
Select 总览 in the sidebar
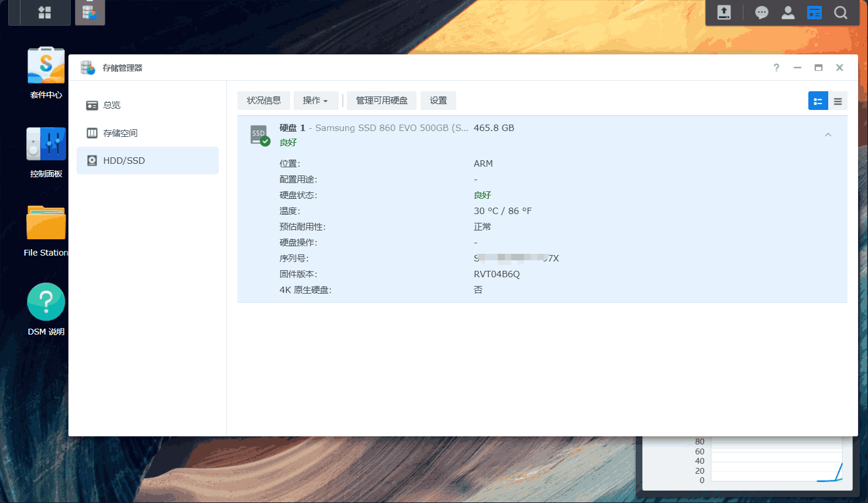point(111,105)
